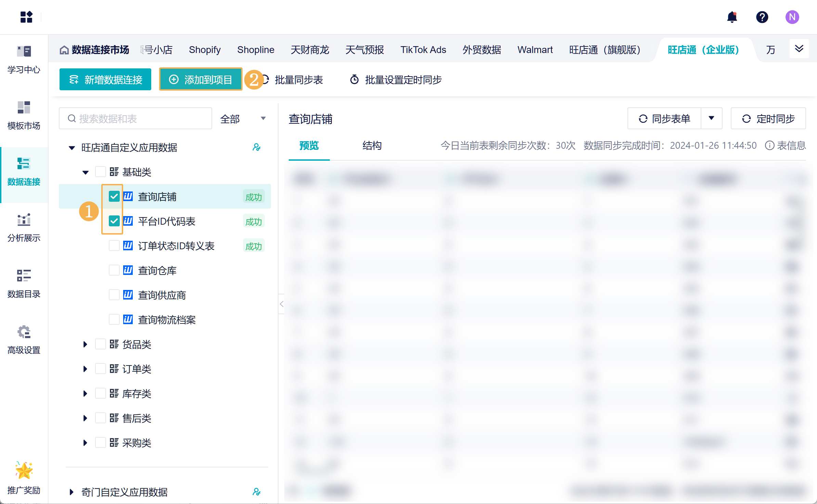817x504 pixels.
Task: Click user-permission icon beside 奇门自定义应用数据
Action: [257, 492]
